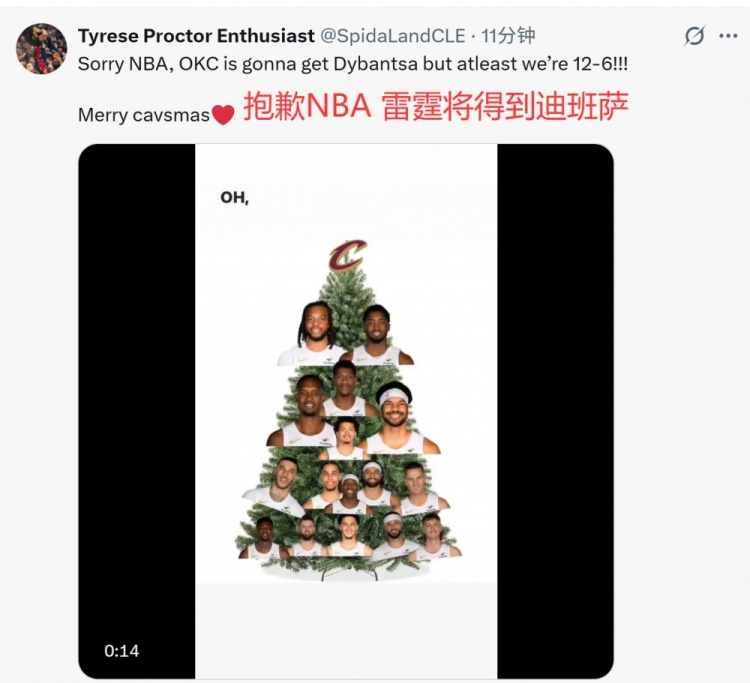Open Tyrese Proctor Enthusiast display name link
This screenshot has height=683, width=750.
[x=196, y=36]
